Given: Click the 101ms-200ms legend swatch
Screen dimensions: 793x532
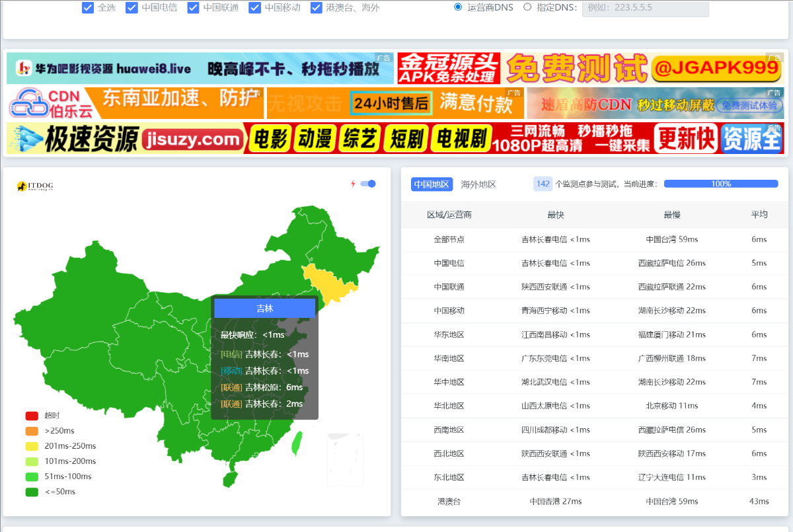Looking at the screenshot, I should tap(32, 461).
